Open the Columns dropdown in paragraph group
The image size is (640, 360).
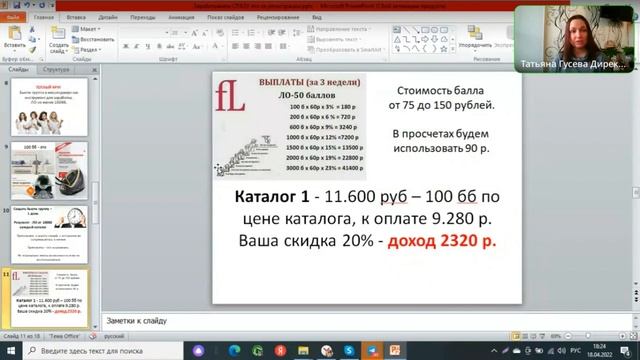[284, 47]
